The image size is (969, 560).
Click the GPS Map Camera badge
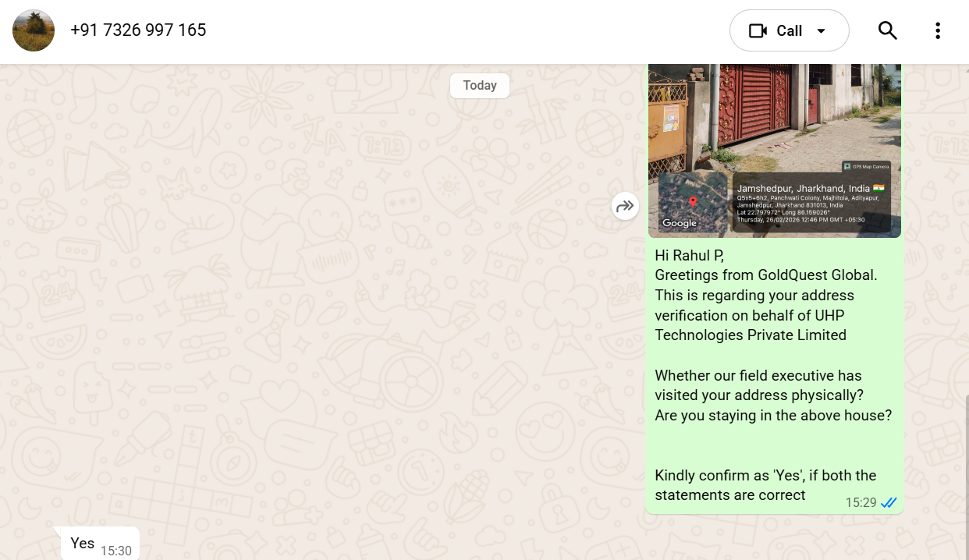pos(866,166)
